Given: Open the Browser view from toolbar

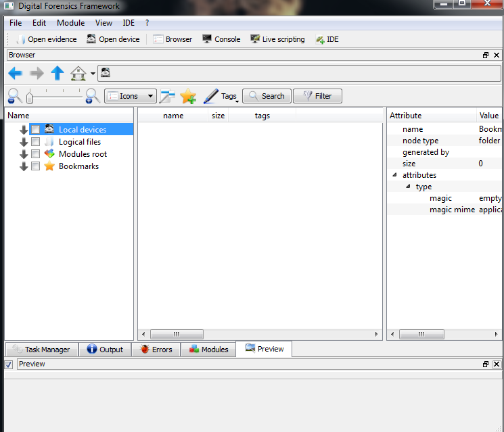Looking at the screenshot, I should [x=173, y=39].
